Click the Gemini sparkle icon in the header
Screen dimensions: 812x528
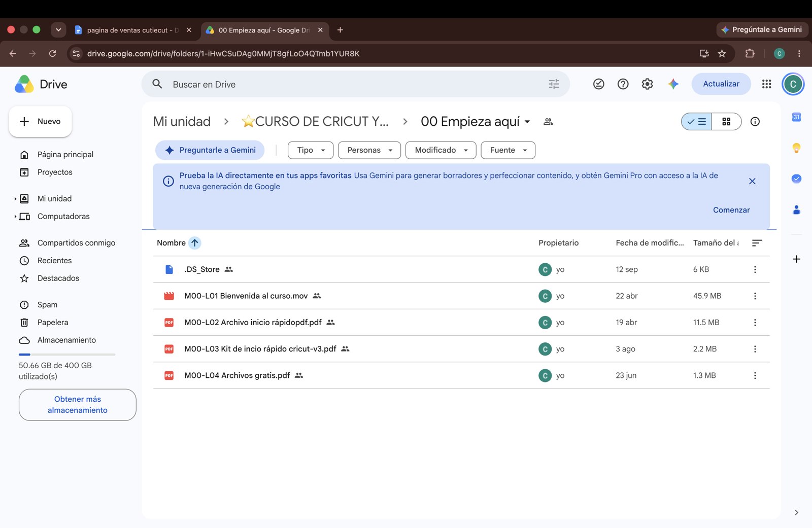click(673, 84)
